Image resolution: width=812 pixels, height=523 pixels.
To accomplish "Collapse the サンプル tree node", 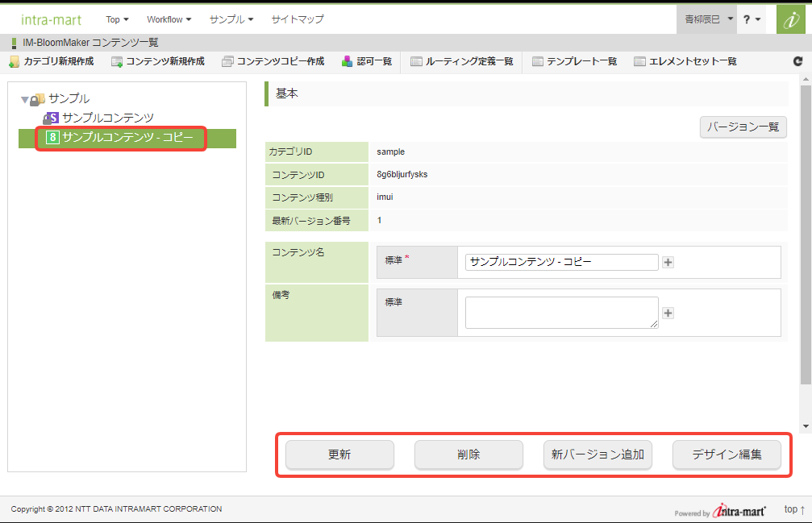I will tap(24, 99).
